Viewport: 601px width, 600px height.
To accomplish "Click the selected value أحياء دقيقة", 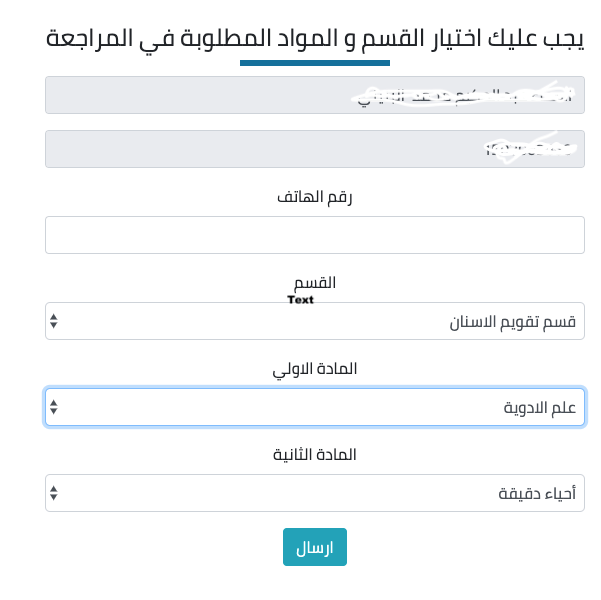I will point(537,494).
